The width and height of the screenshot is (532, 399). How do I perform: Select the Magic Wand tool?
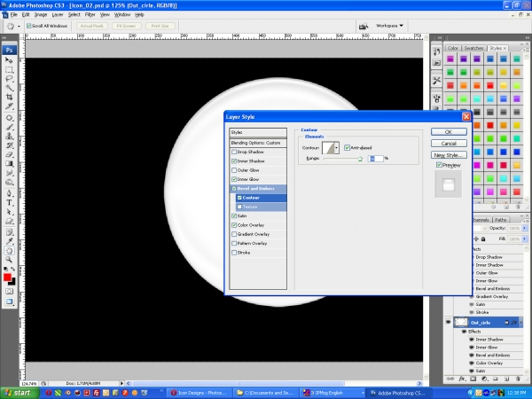click(9, 88)
